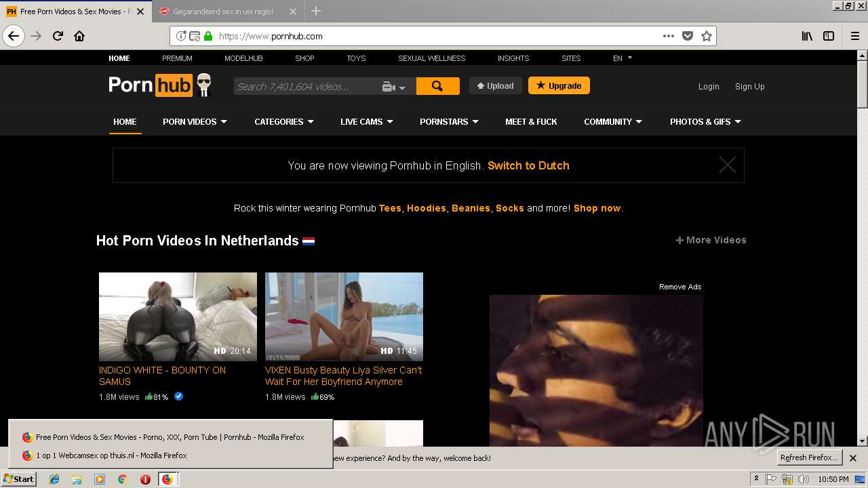Viewport: 868px width, 488px height.
Task: Bookmark this page with the star
Action: [707, 36]
